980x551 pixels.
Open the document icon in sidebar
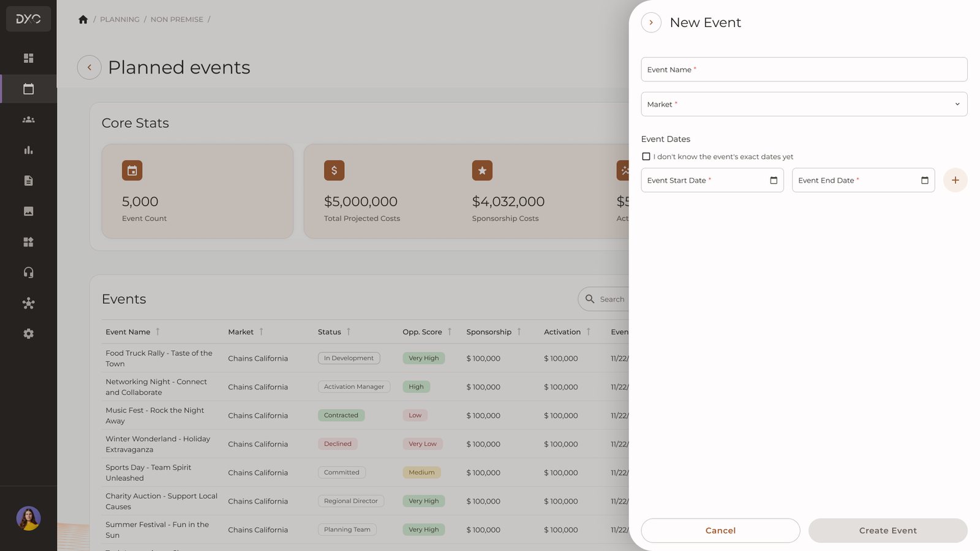(28, 181)
